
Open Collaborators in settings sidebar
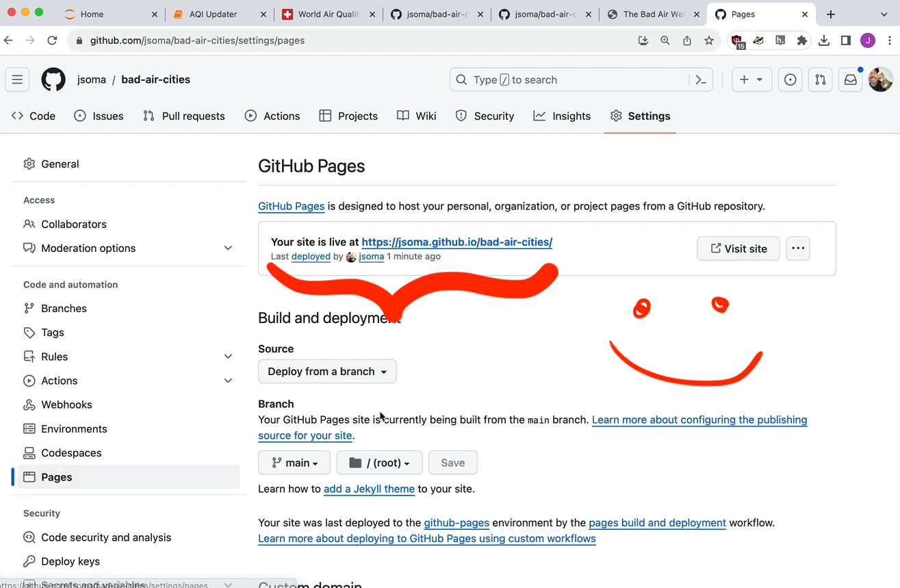click(x=129, y=224)
